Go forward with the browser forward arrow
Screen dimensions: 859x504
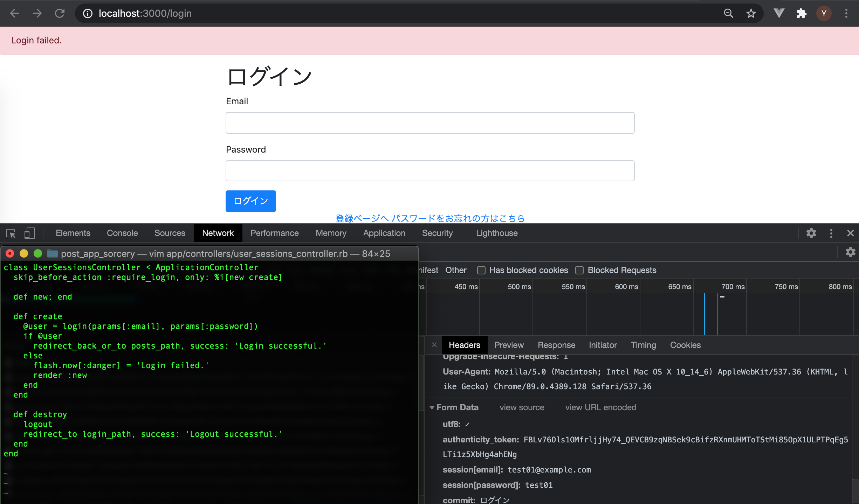point(37,13)
